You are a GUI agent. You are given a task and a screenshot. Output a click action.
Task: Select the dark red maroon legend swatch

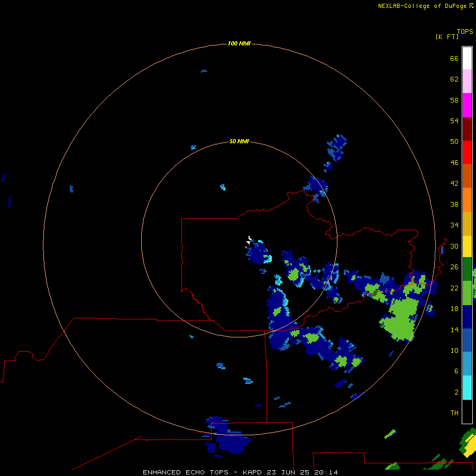[x=467, y=129]
